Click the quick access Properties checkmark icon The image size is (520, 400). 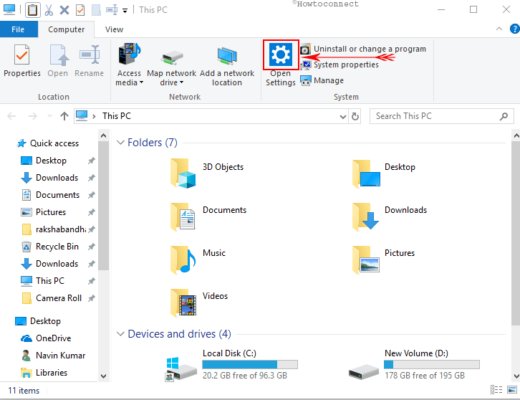80,10
